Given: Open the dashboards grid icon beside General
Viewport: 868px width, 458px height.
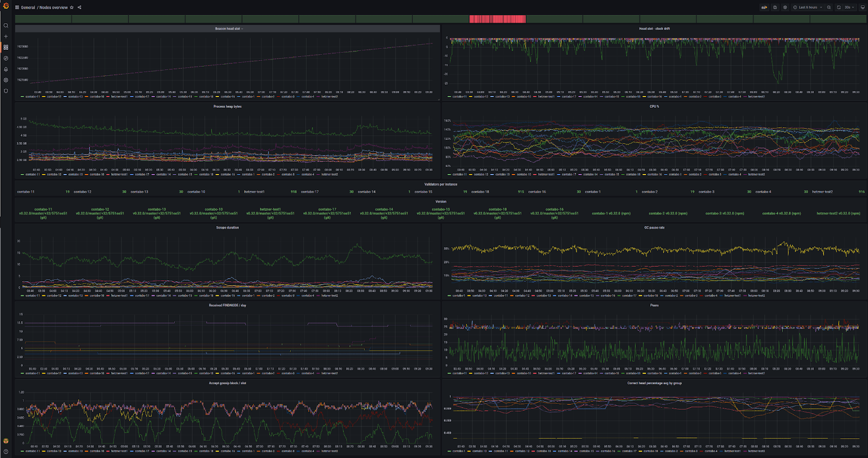Looking at the screenshot, I should coord(17,8).
